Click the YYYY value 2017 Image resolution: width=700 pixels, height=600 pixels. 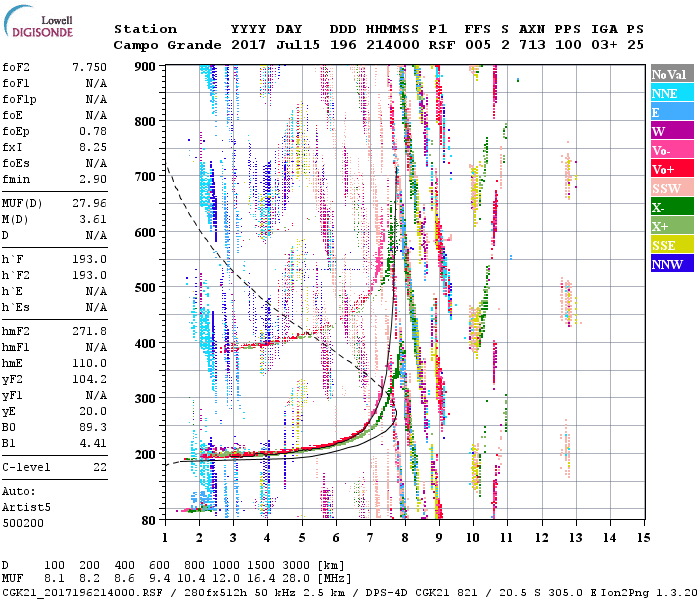click(249, 45)
